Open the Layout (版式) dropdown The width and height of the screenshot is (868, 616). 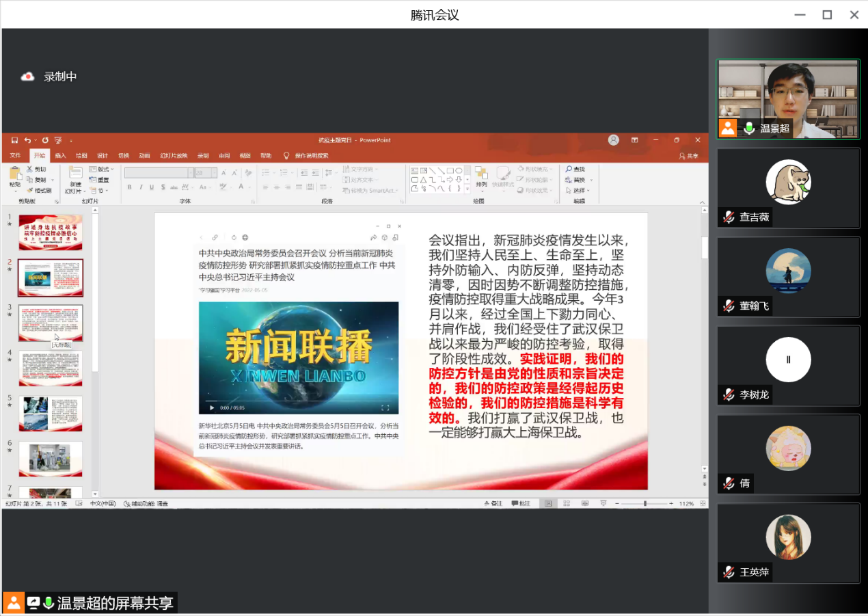(100, 169)
